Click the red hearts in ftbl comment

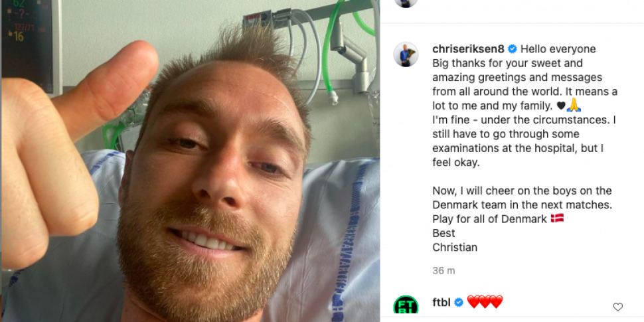(x=485, y=302)
